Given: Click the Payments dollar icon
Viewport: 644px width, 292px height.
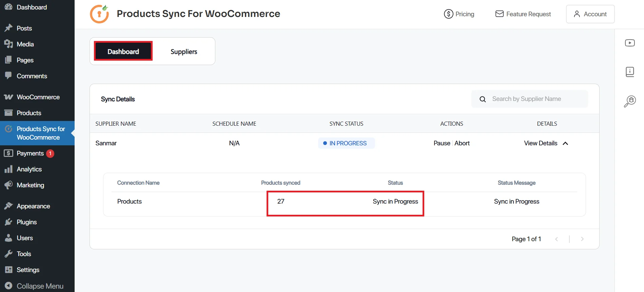Looking at the screenshot, I should [x=8, y=153].
